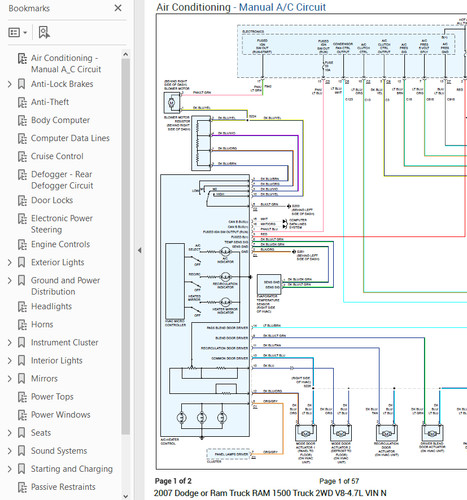Open the Power Tops bookmark icon
The width and height of the screenshot is (467, 500).
coord(22,397)
